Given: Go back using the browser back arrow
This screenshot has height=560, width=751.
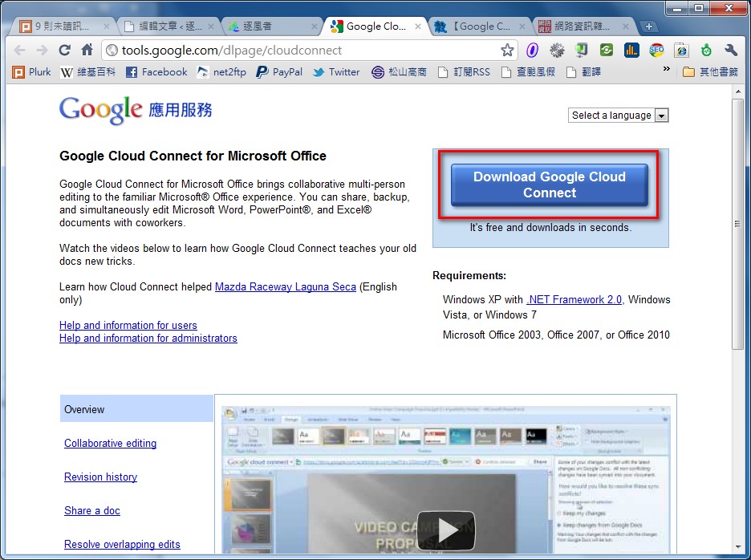Looking at the screenshot, I should 19,50.
